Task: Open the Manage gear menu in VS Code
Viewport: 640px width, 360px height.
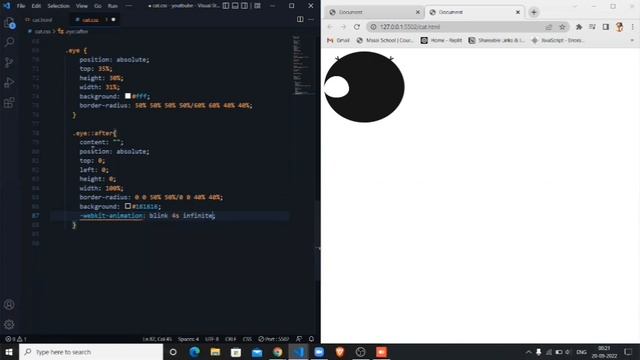Action: tap(9, 324)
